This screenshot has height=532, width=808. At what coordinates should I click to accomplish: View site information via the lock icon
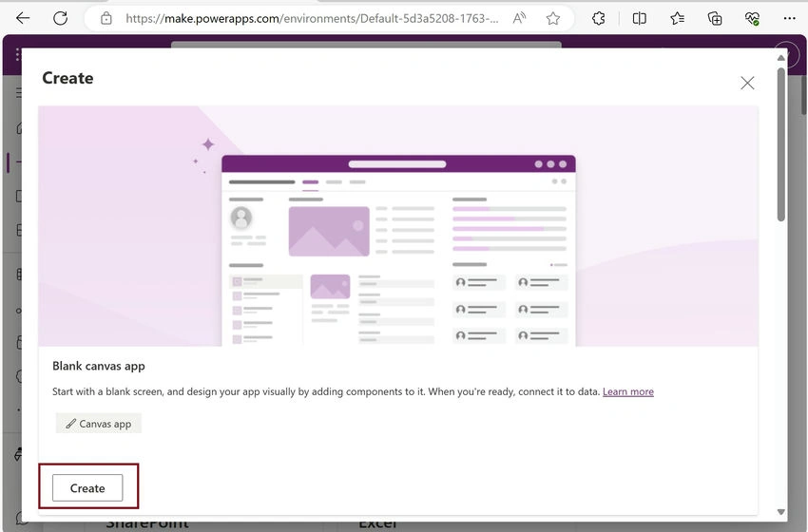106,19
